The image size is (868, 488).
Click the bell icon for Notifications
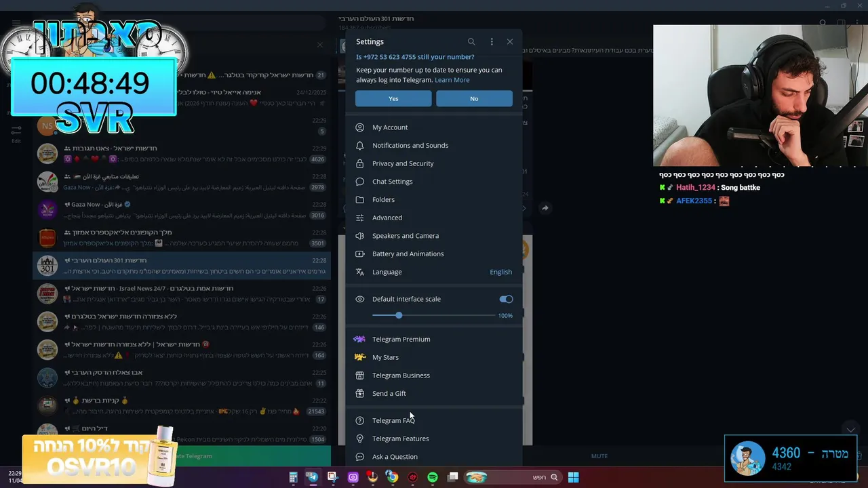click(359, 145)
